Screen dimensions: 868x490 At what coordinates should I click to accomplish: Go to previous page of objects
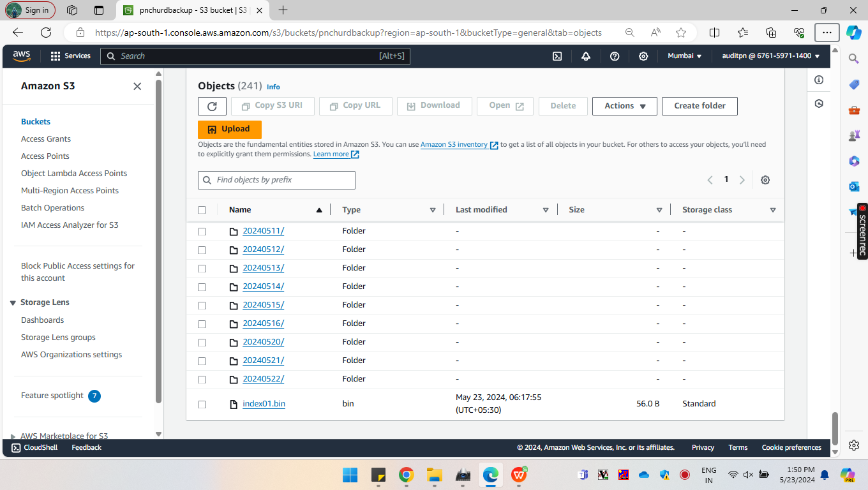click(710, 180)
